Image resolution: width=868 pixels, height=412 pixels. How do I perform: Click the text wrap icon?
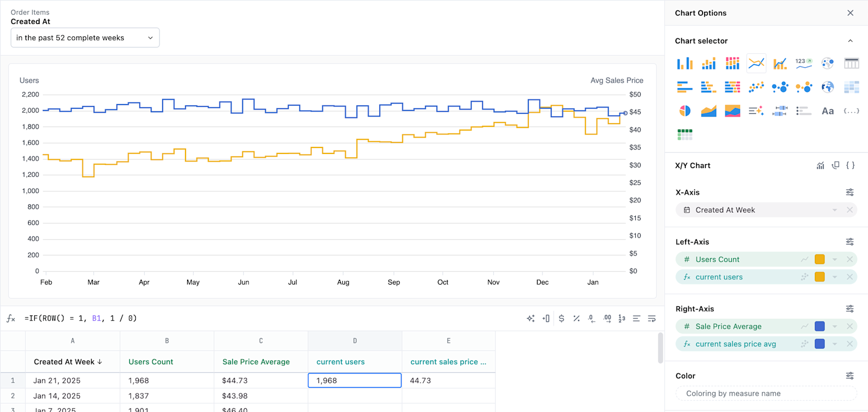point(652,319)
